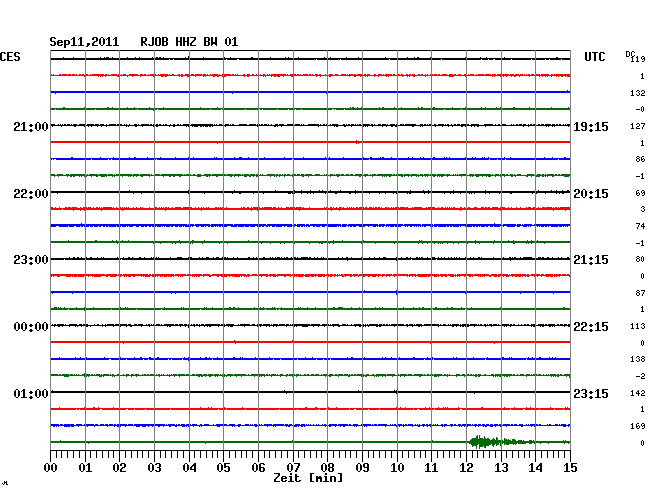650x494 pixels.
Task: Click the DC offset value 138
Action: coord(638,359)
